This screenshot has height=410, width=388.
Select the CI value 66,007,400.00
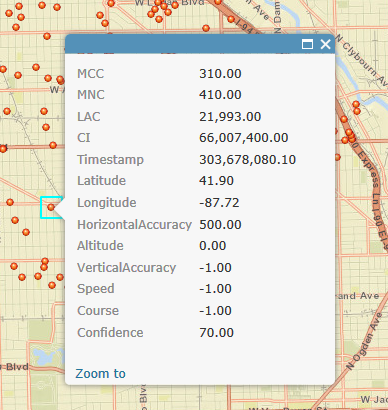click(244, 138)
